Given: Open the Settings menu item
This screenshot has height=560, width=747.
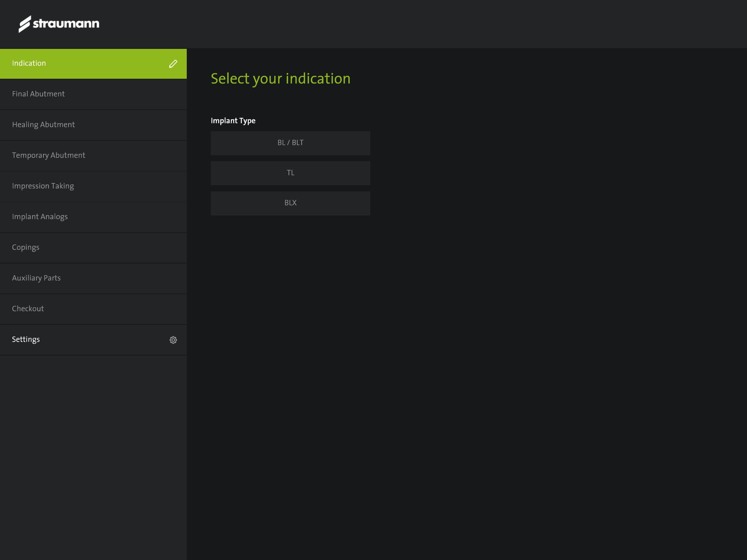Looking at the screenshot, I should [x=26, y=339].
